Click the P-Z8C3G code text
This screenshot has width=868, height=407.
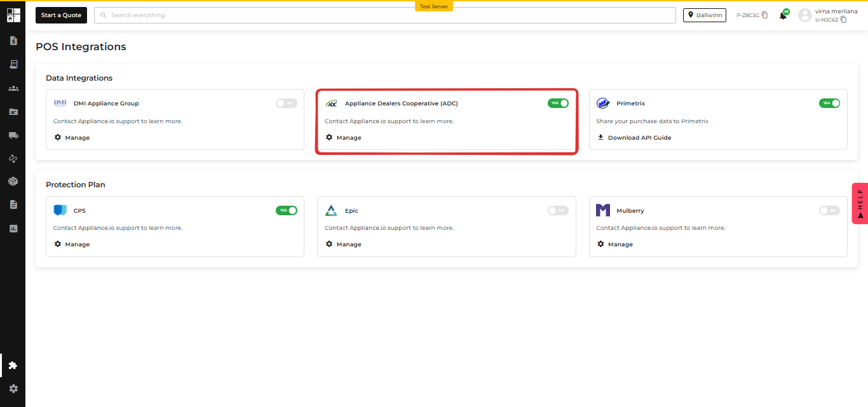coord(748,15)
